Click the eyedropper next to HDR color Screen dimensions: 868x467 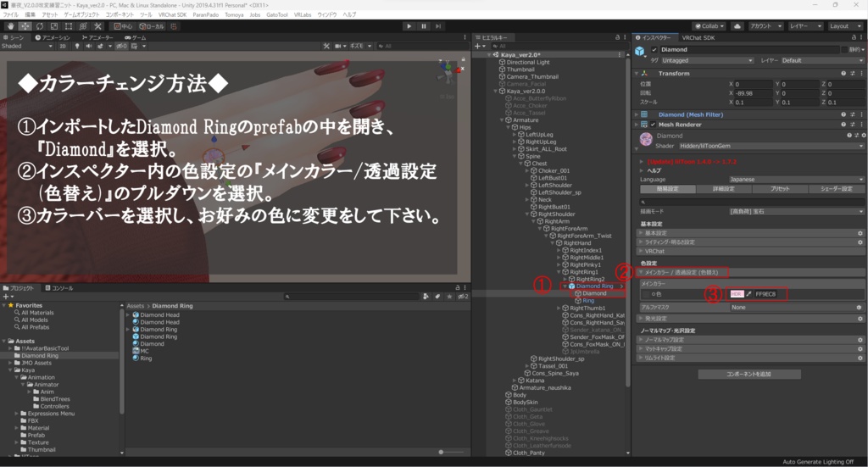(x=748, y=294)
